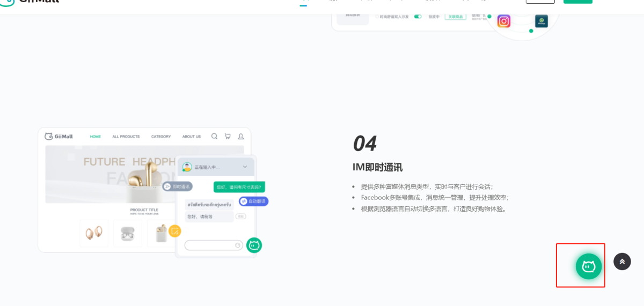Image resolution: width=644 pixels, height=306 pixels.
Task: Click the user account icon in the mockup
Action: (x=241, y=136)
